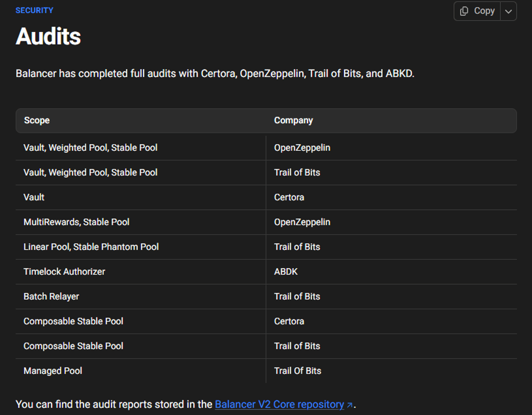Select the Timelock Authorizer scope cell

coord(64,272)
